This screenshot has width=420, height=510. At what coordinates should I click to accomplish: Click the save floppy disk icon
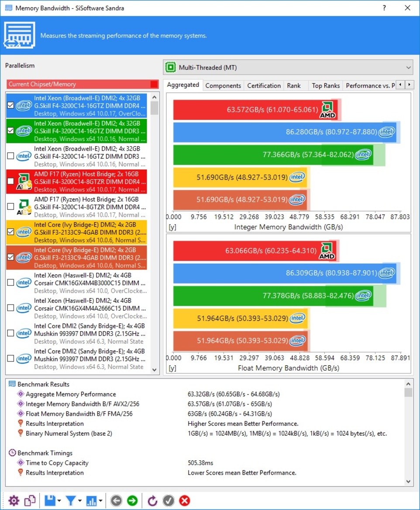[50, 500]
